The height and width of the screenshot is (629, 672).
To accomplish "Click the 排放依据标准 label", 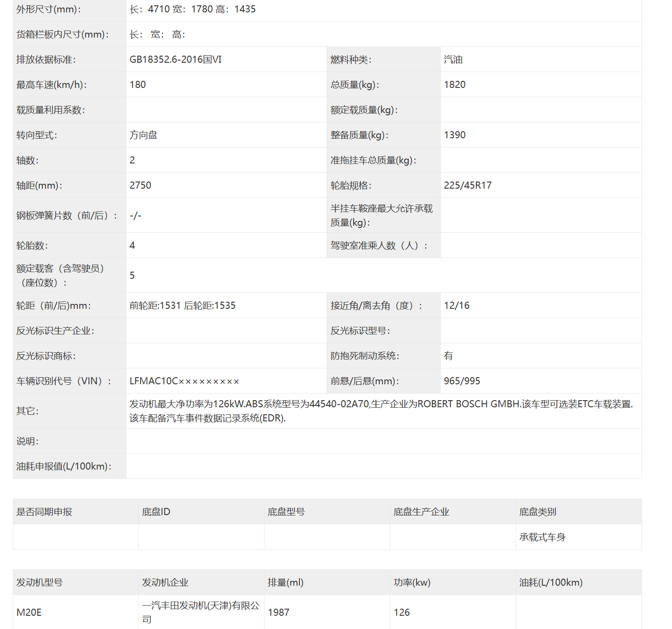I will pyautogui.click(x=46, y=59).
